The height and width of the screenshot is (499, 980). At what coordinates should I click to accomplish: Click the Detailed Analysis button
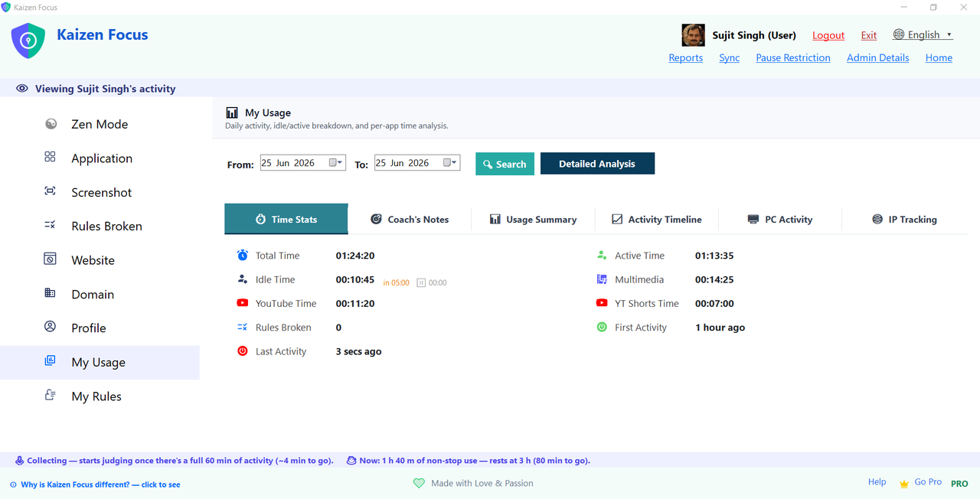(597, 164)
